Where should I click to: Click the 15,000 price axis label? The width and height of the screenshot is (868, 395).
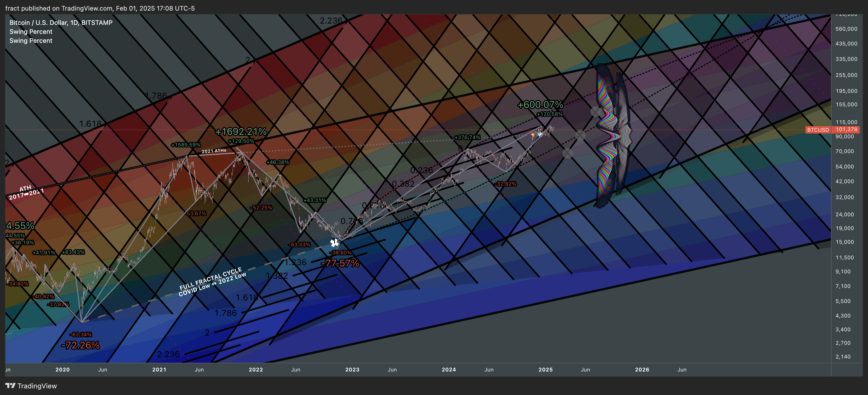coord(845,242)
